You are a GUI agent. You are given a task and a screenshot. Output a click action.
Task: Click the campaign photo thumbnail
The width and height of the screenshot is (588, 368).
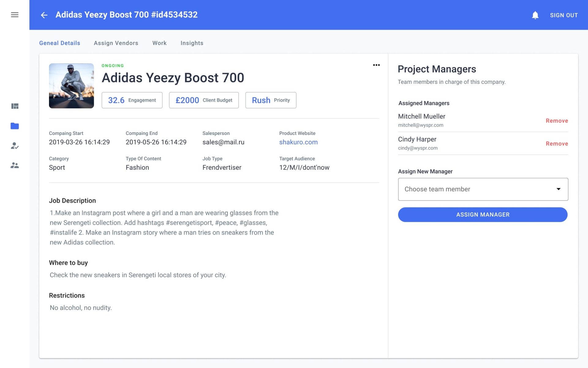71,86
